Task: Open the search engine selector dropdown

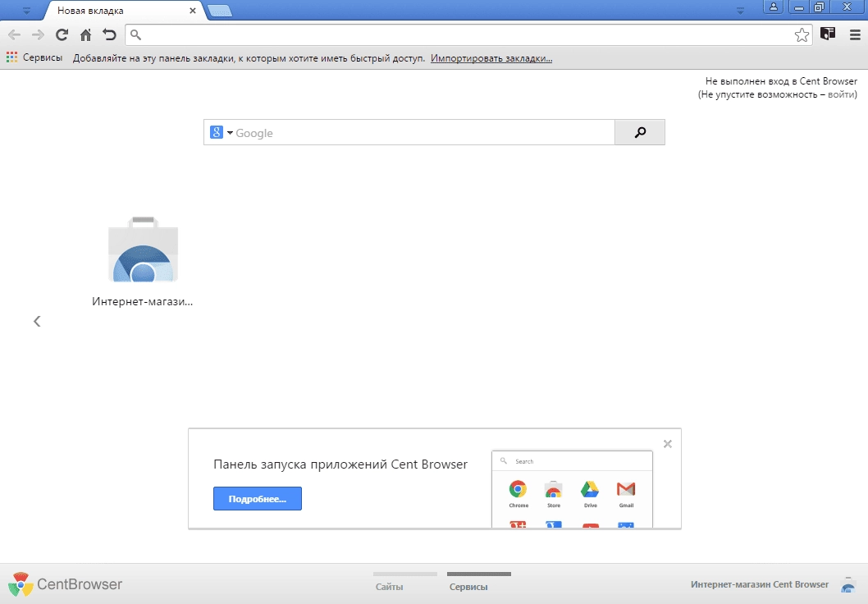Action: 222,132
